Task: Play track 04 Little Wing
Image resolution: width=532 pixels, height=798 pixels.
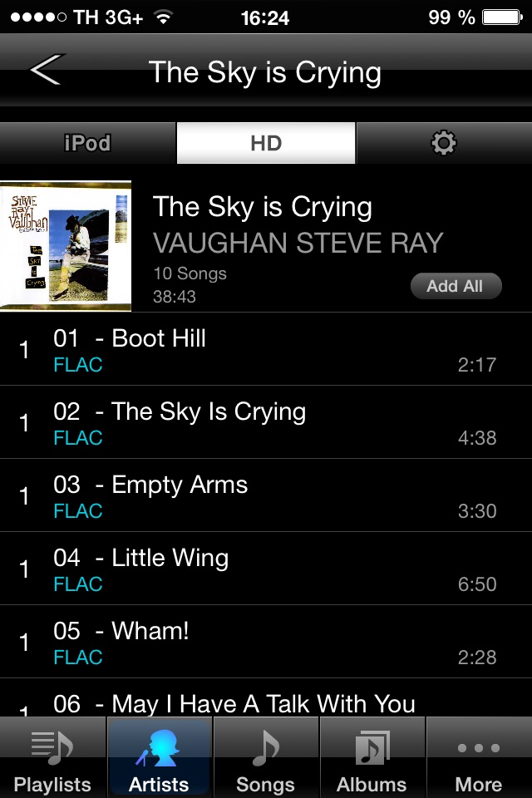Action: [x=266, y=569]
